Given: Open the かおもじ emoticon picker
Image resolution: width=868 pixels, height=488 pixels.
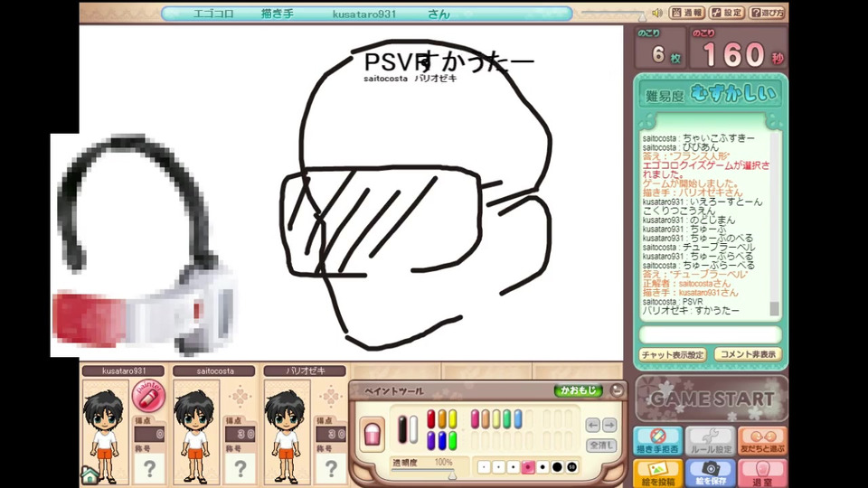Looking at the screenshot, I should [x=578, y=390].
